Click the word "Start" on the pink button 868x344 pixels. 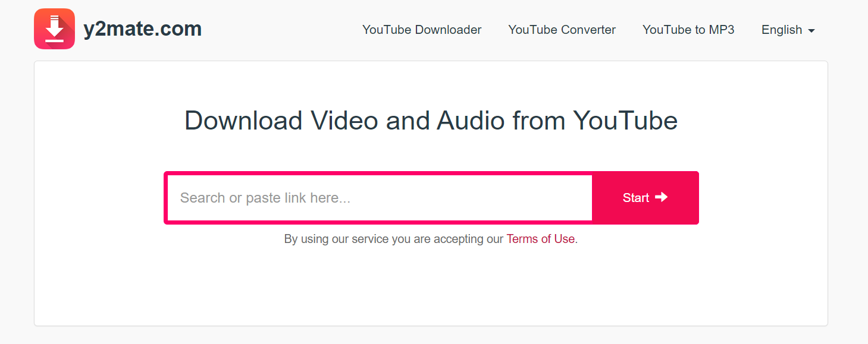click(635, 198)
